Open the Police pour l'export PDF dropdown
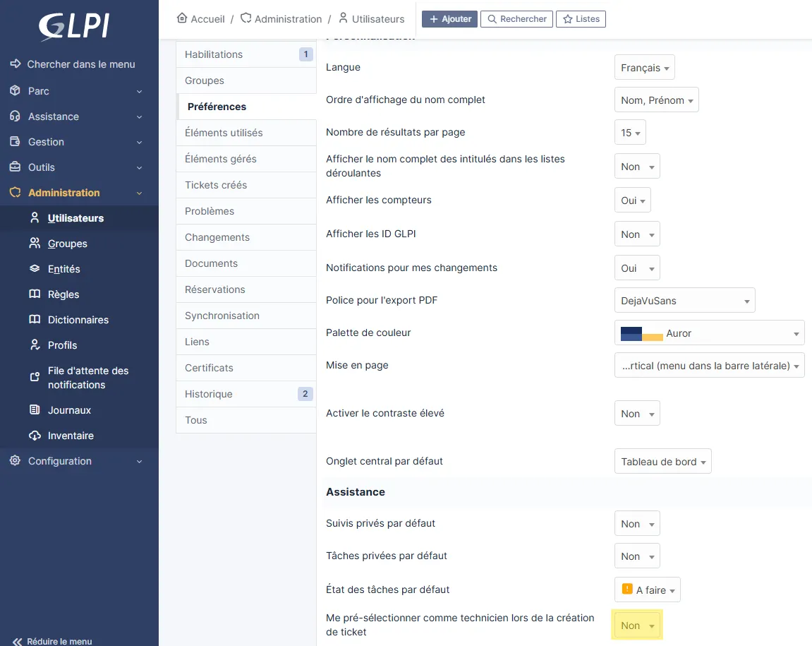 [x=684, y=301]
